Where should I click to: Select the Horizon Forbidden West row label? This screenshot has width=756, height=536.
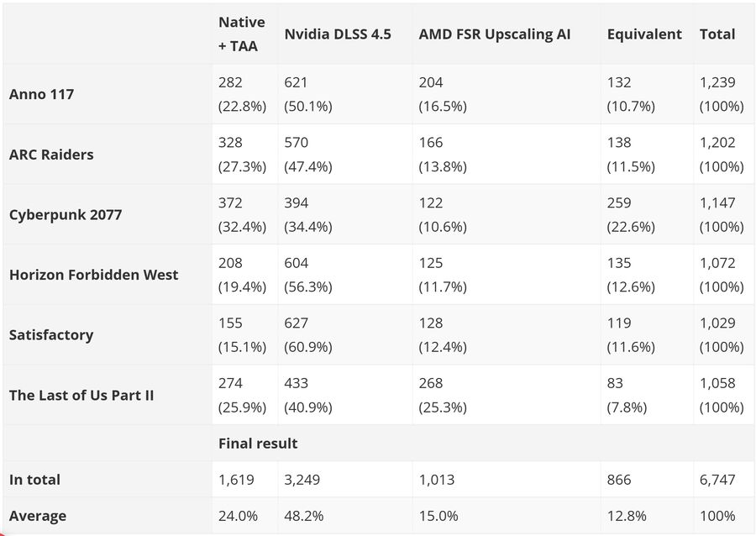point(93,275)
